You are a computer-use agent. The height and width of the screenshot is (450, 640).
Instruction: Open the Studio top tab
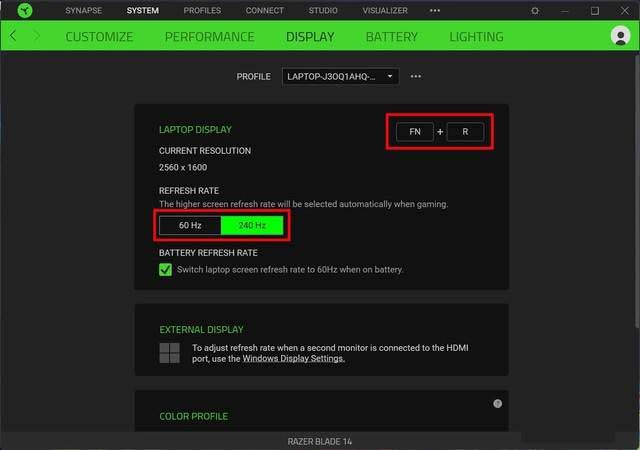coord(323,11)
